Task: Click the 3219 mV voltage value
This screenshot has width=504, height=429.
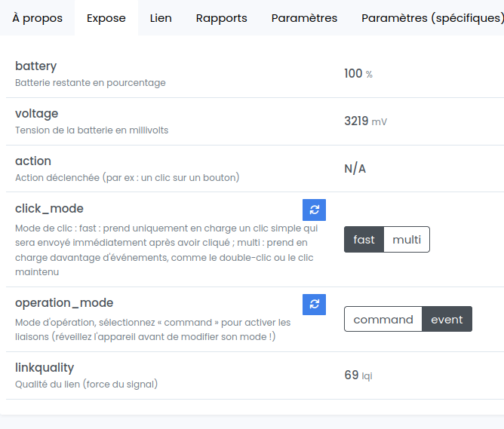Action: tap(365, 121)
